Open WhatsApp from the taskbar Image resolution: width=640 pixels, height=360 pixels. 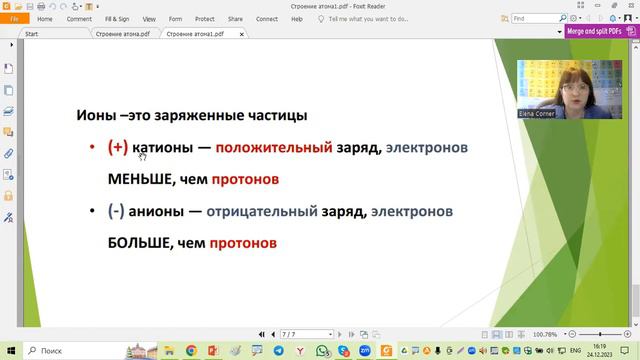pos(322,351)
